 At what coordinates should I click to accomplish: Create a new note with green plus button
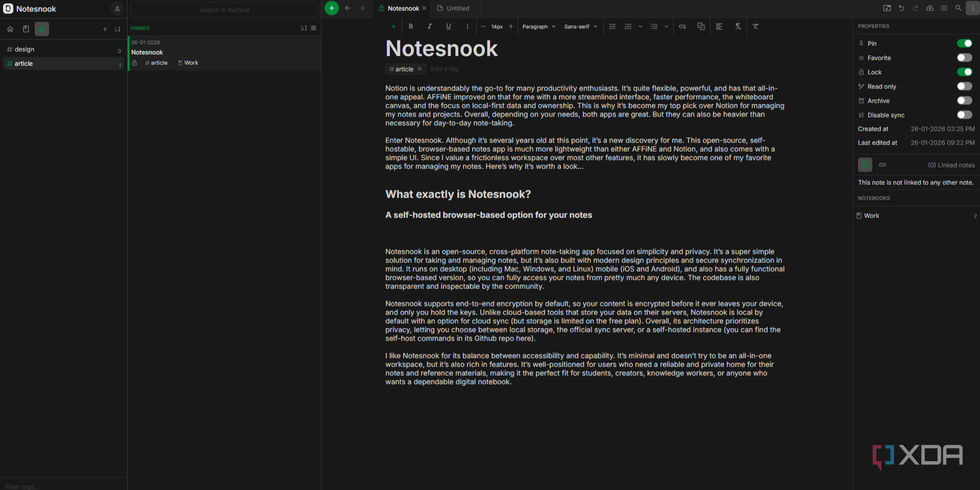(x=331, y=8)
